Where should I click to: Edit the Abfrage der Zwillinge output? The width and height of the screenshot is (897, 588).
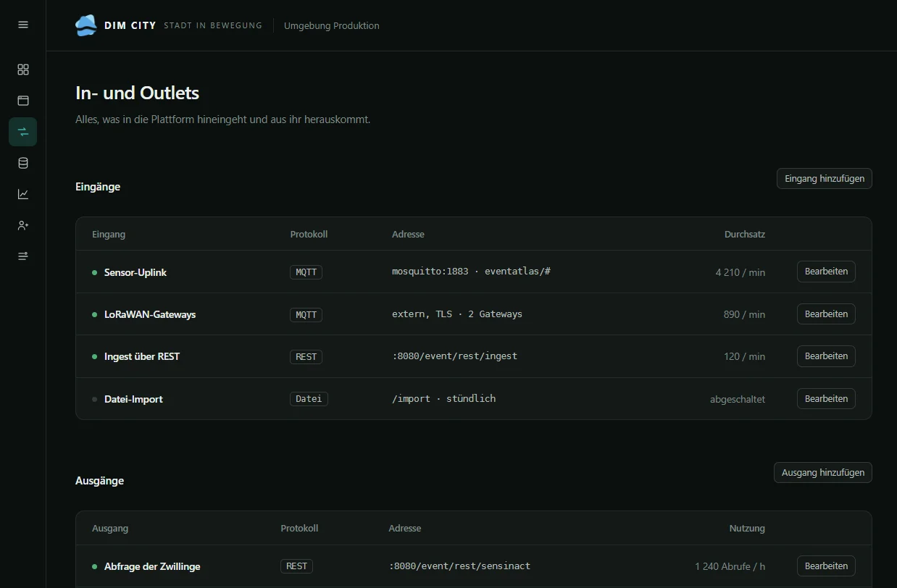click(826, 566)
